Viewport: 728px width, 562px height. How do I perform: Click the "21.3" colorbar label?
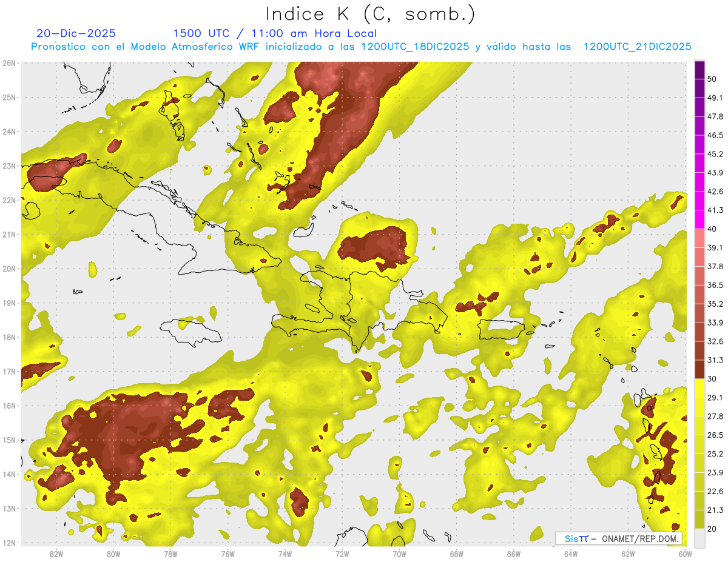[715, 510]
